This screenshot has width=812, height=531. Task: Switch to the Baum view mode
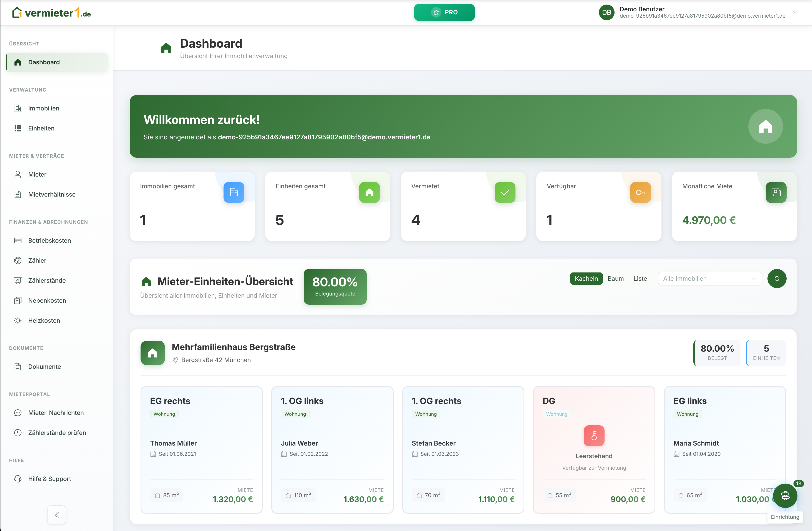click(x=615, y=278)
